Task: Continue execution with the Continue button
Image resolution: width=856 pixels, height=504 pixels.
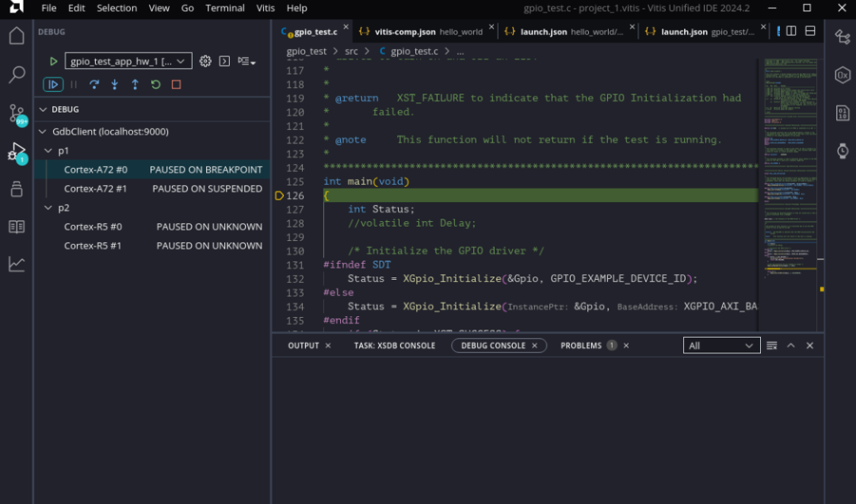Action: pos(53,85)
